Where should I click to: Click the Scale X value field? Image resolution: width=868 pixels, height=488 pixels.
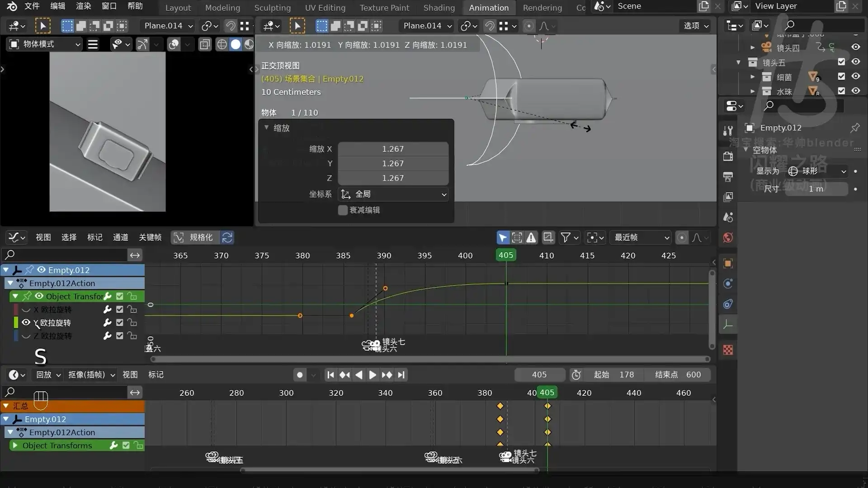[x=393, y=149]
